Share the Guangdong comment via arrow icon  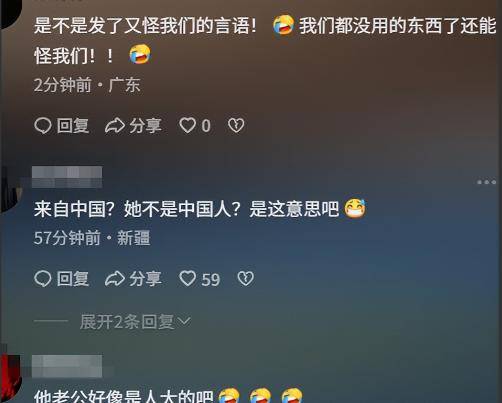point(115,126)
